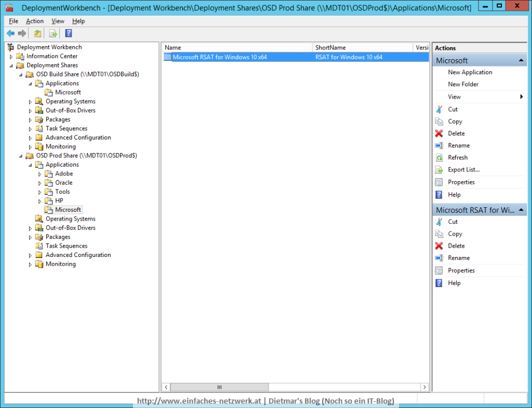This screenshot has height=408, width=532.
Task: Click the Information Center folder icon
Action: pos(20,56)
